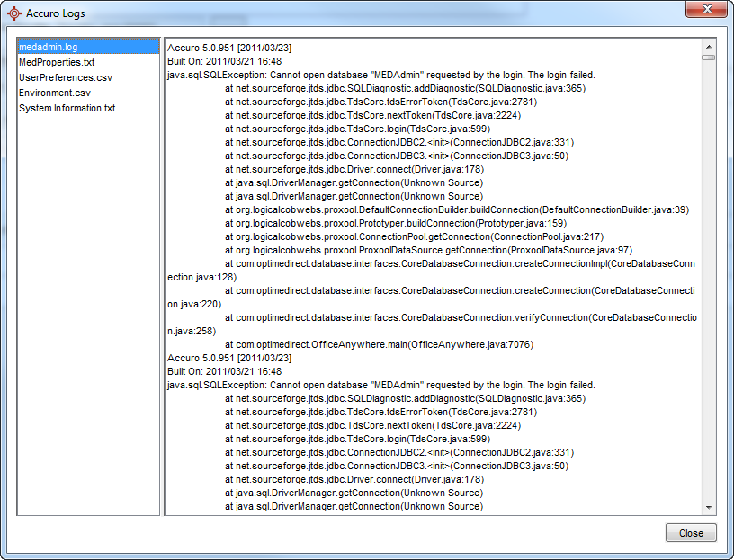Screen dimensions: 734x560
Task: Click the line ending OfficeAnywhere.java:7076
Action: 380,345
